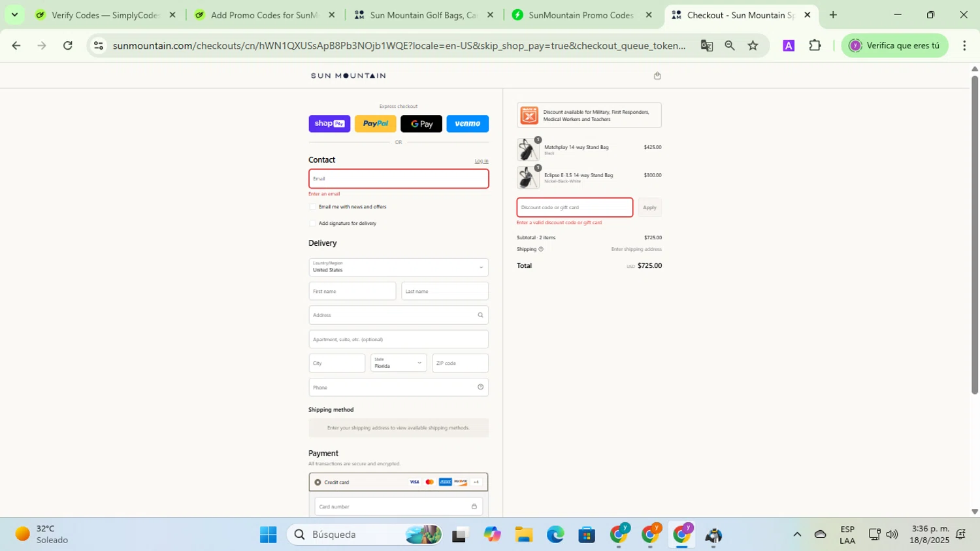Image resolution: width=980 pixels, height=551 pixels.
Task: Click the Card number field
Action: (x=399, y=507)
